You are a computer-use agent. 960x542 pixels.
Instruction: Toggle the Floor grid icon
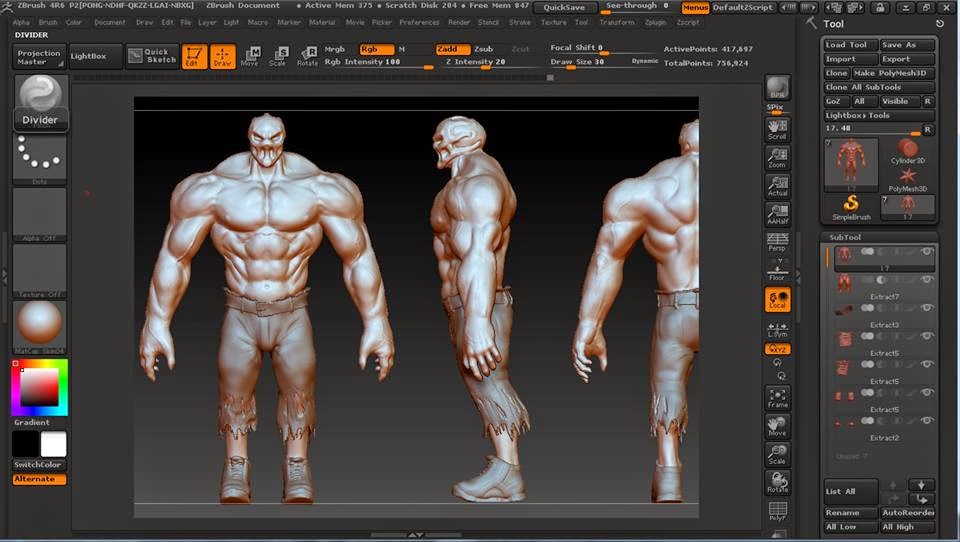pyautogui.click(x=777, y=273)
